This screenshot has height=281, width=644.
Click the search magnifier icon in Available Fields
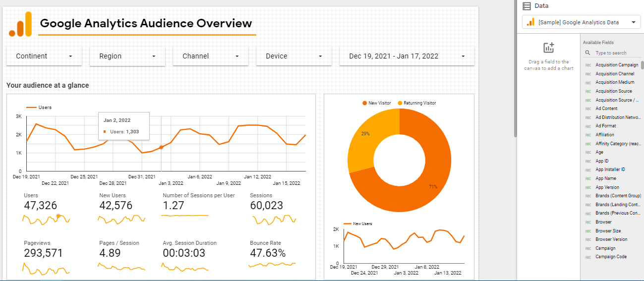587,53
